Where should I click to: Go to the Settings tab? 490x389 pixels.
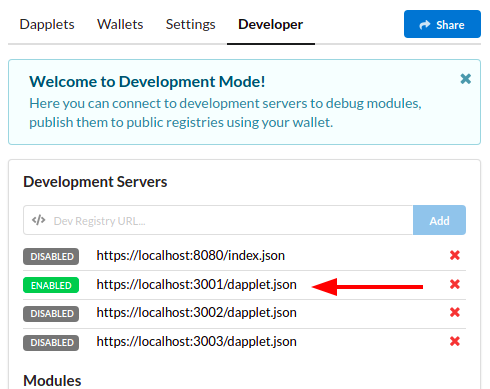(191, 24)
